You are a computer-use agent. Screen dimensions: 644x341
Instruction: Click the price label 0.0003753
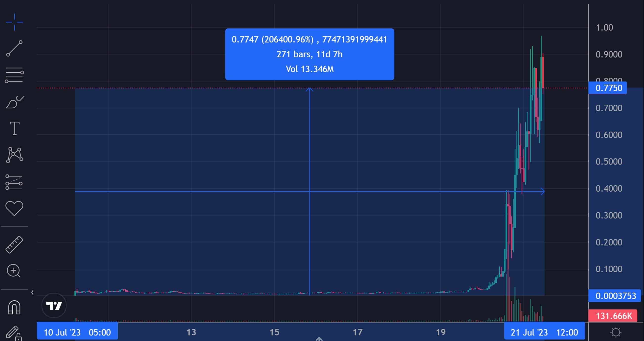[x=615, y=296]
